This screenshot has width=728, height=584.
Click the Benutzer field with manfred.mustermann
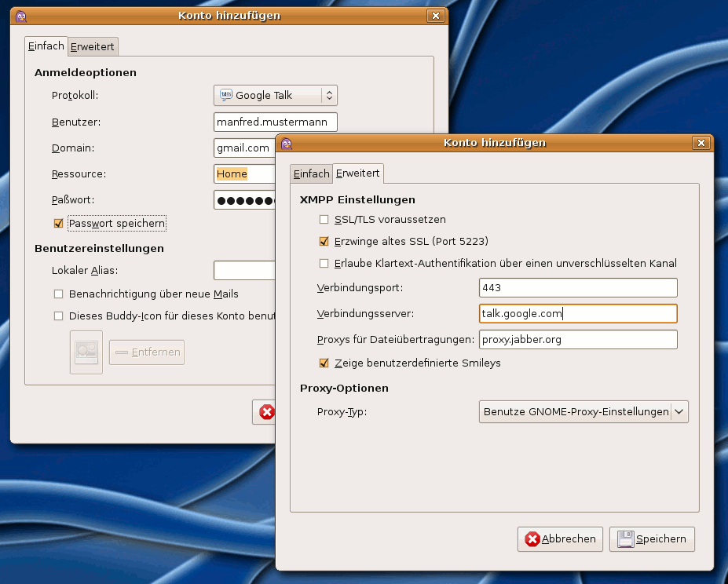click(275, 122)
